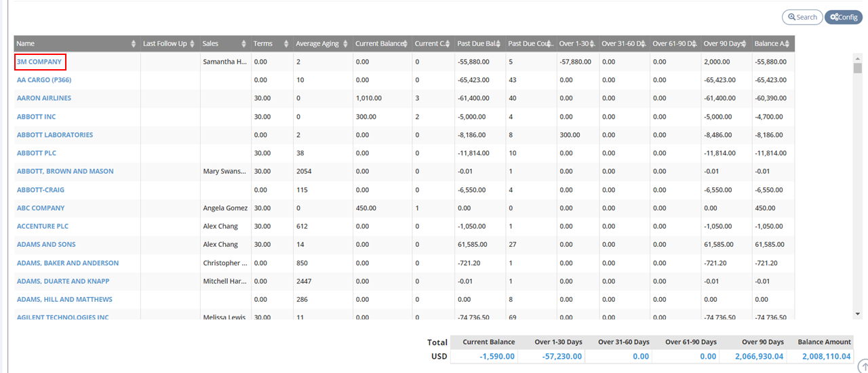The width and height of the screenshot is (868, 373).
Task: Click the Over 90 Days total 2,066,930.04
Action: click(x=751, y=356)
